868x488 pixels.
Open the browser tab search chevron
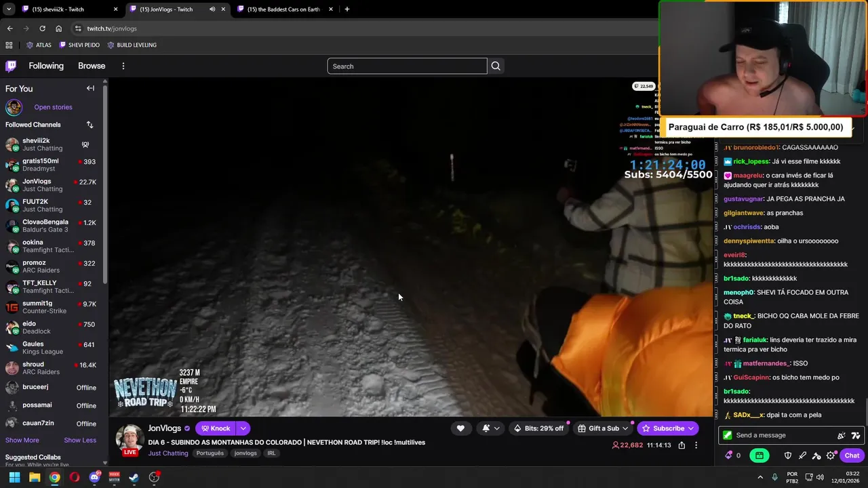[x=9, y=9]
